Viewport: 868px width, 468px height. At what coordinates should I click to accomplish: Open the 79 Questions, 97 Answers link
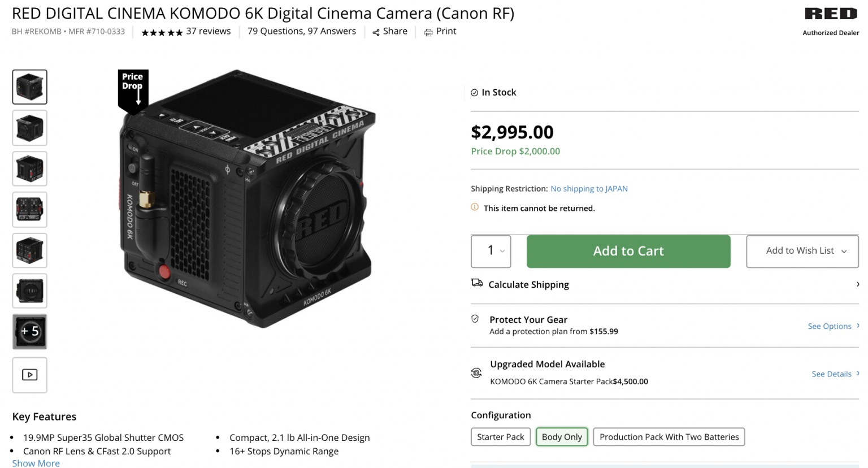click(301, 31)
